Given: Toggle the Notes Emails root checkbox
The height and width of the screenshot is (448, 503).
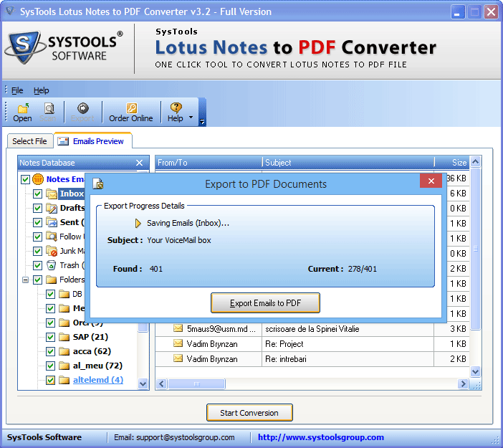Looking at the screenshot, I should click(x=25, y=179).
